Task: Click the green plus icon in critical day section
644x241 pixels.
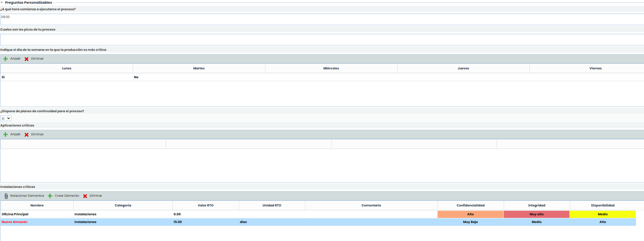Action: coord(5,59)
